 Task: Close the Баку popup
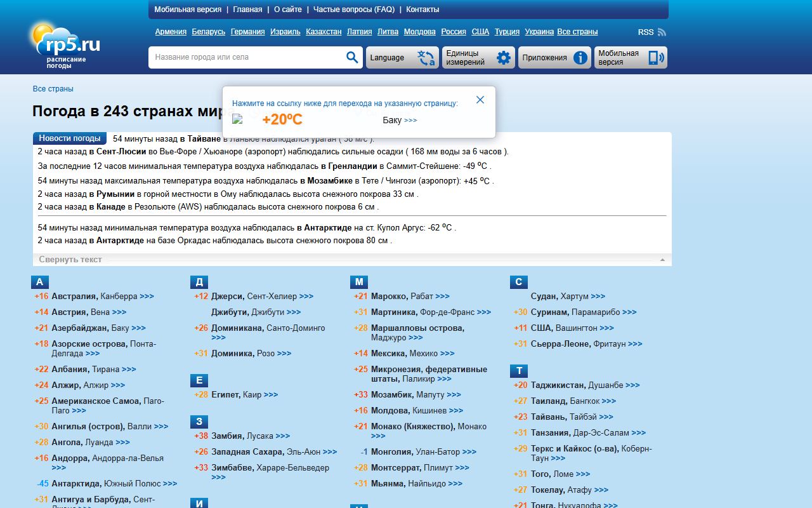coord(480,100)
